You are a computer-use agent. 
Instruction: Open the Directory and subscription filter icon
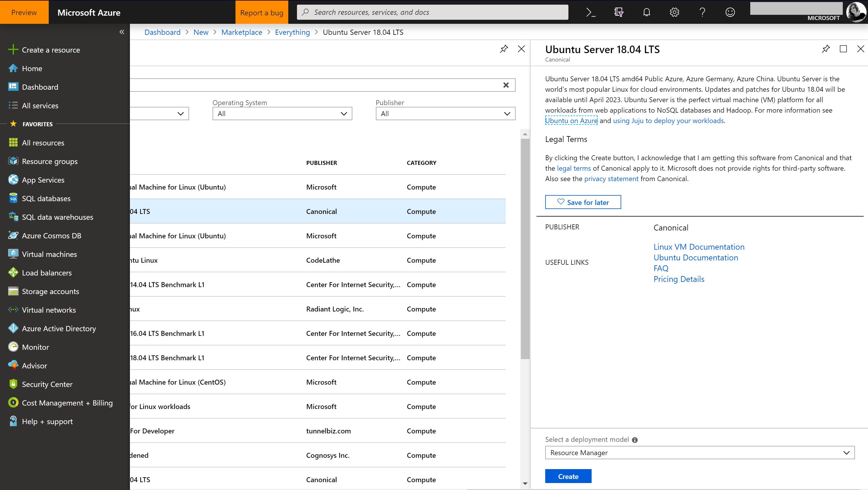pyautogui.click(x=619, y=12)
